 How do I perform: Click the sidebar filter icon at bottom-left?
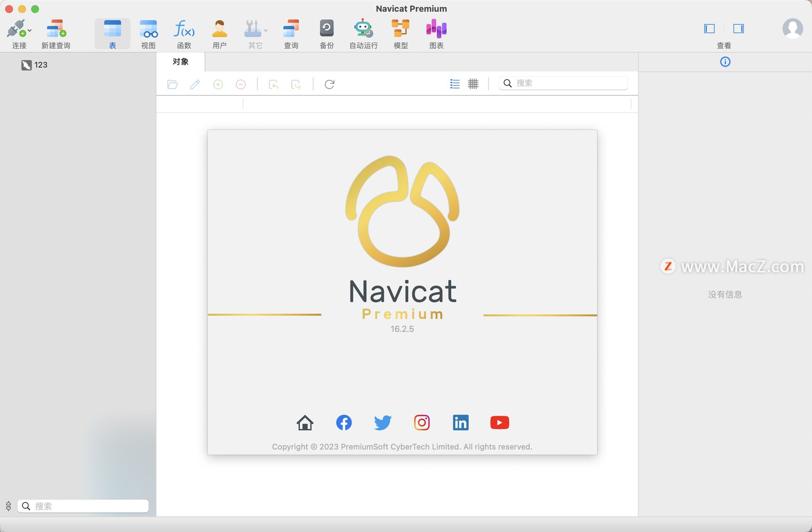(x=8, y=506)
